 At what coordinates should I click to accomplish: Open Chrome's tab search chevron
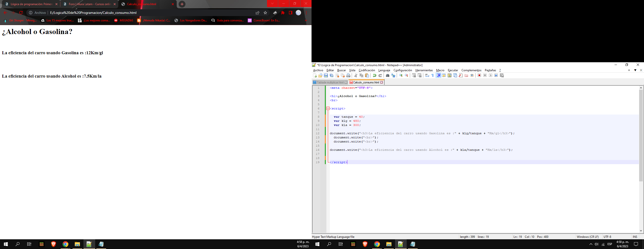(x=272, y=3)
